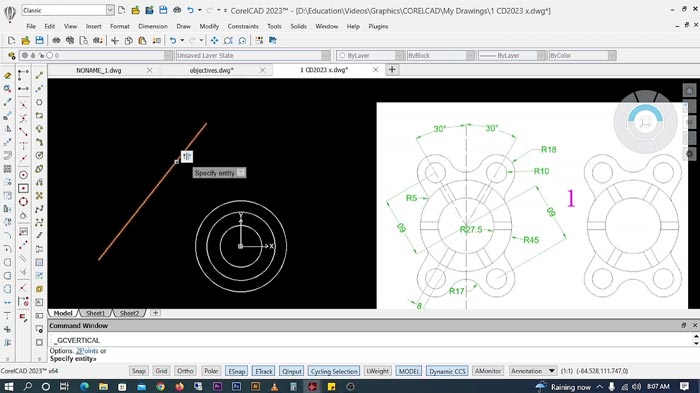
Task: Open the ByLayer lineweight dropdown
Action: click(x=541, y=55)
